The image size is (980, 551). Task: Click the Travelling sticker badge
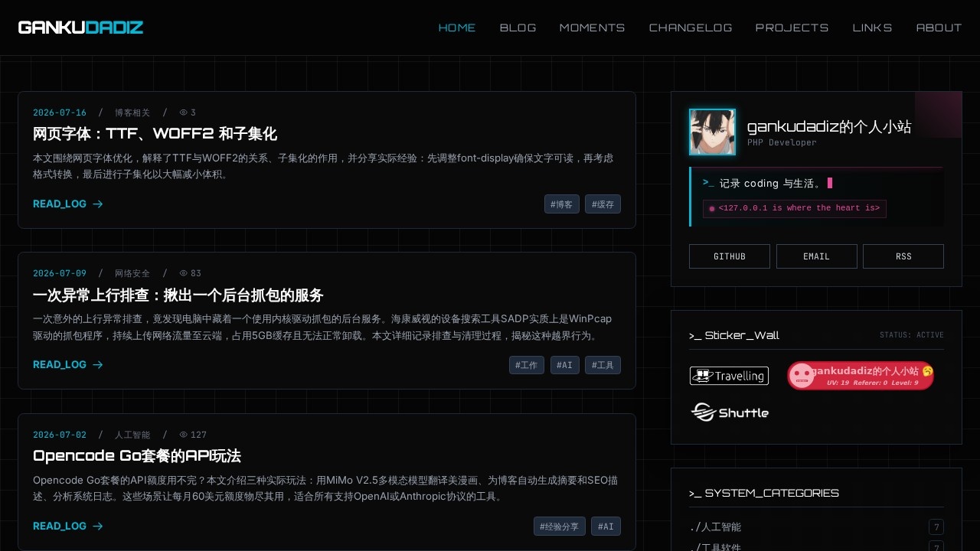[729, 376]
